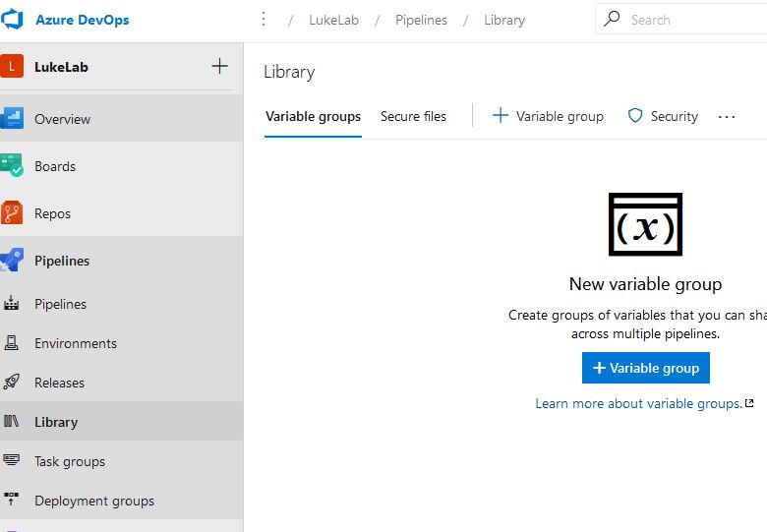Collapse the bold Pipelines hub group
The height and width of the screenshot is (532, 767).
(x=62, y=261)
